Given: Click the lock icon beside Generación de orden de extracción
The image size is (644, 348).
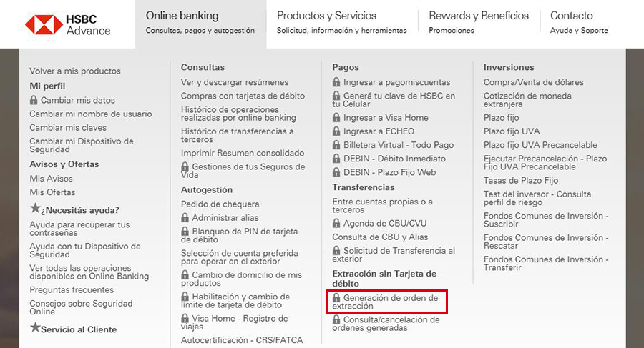Looking at the screenshot, I should click(336, 297).
